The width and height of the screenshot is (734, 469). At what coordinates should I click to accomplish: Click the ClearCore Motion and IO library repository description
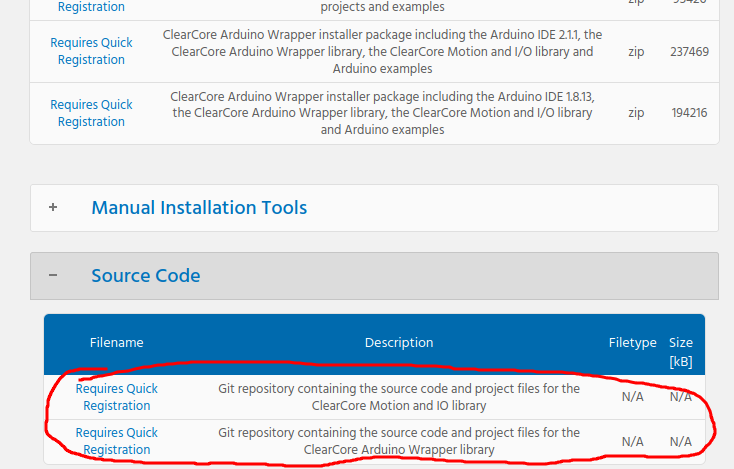[399, 397]
